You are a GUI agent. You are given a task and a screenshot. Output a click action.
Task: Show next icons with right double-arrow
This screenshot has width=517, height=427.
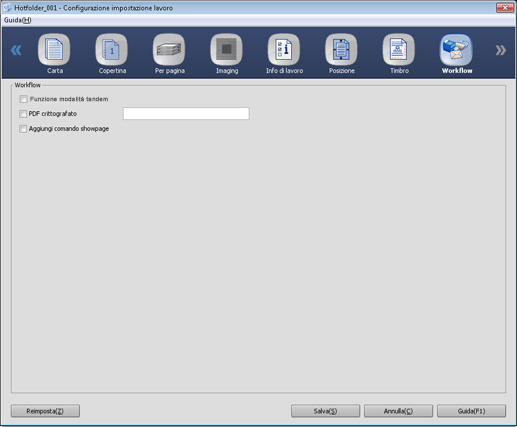pyautogui.click(x=500, y=50)
